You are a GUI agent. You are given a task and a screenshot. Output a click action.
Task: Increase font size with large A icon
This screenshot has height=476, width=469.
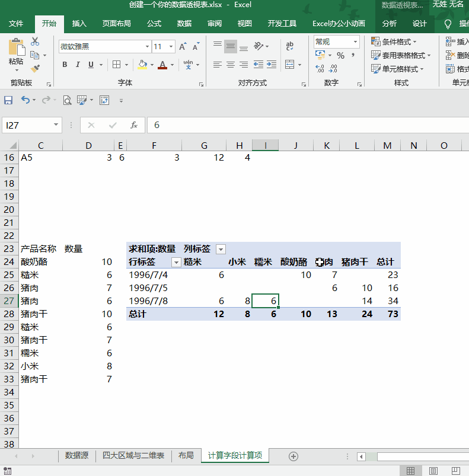click(183, 46)
